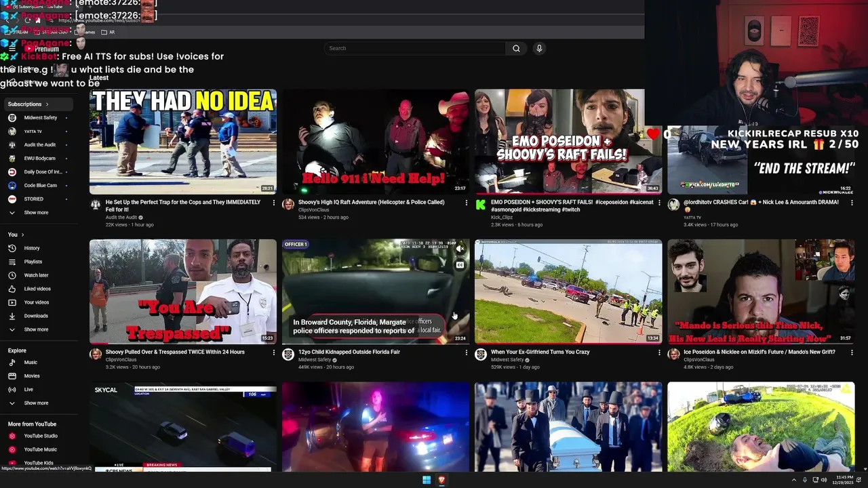The height and width of the screenshot is (488, 868).
Task: Open options menu for Shoovy's High IQ Raft video
Action: coord(467,203)
